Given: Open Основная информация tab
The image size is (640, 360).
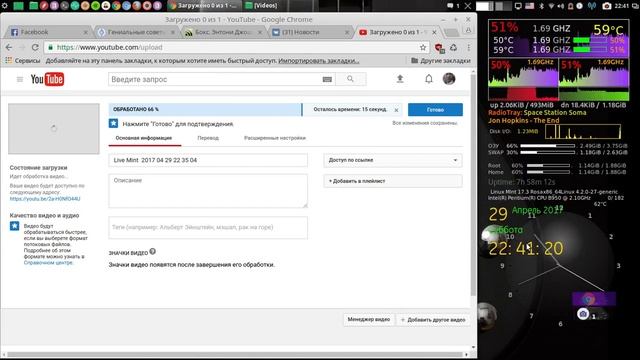Looking at the screenshot, I should point(144,138).
